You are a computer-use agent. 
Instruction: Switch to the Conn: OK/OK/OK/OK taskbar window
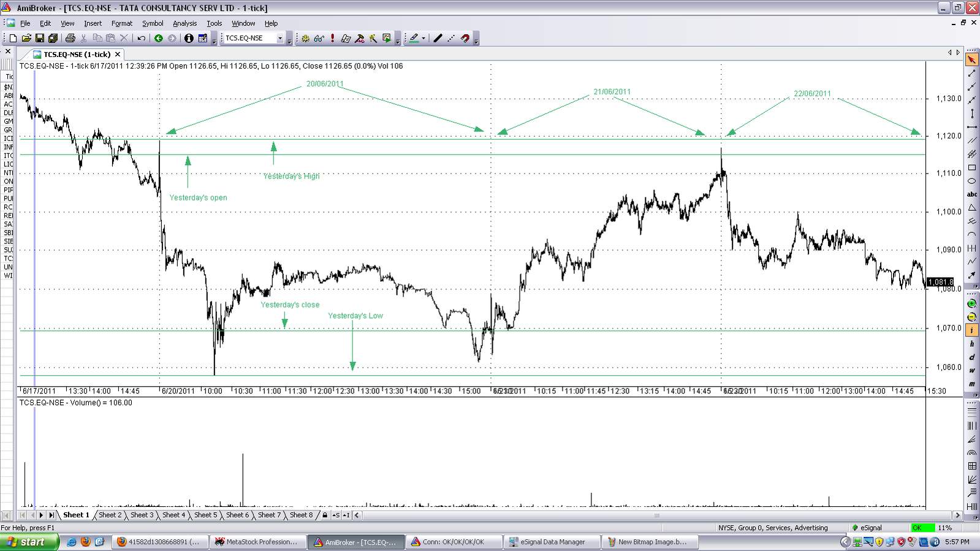click(x=453, y=542)
